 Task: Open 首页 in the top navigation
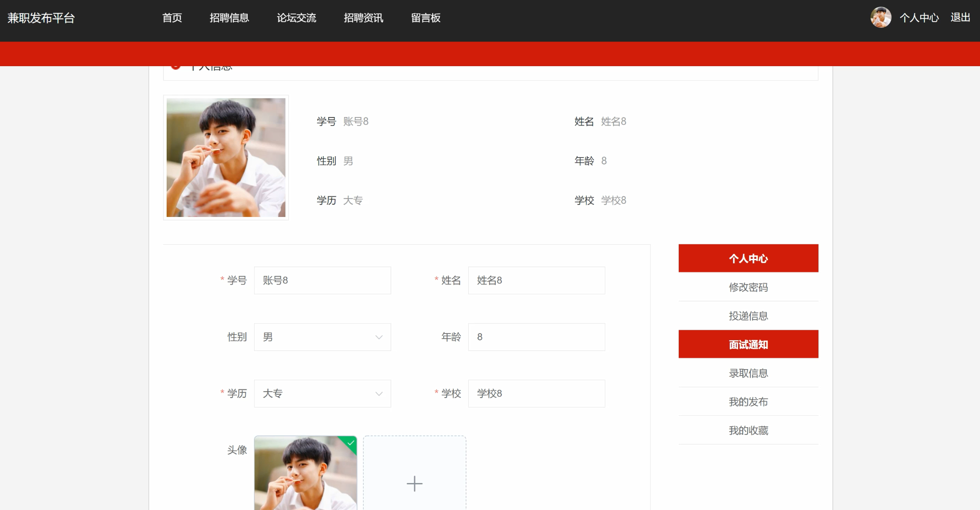[172, 18]
